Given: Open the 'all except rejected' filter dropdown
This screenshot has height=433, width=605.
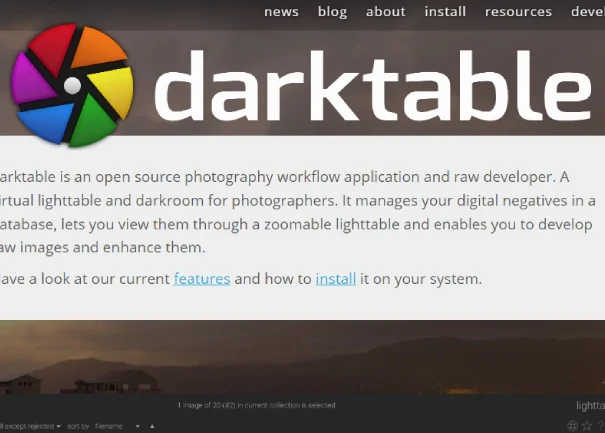Looking at the screenshot, I should click(30, 426).
